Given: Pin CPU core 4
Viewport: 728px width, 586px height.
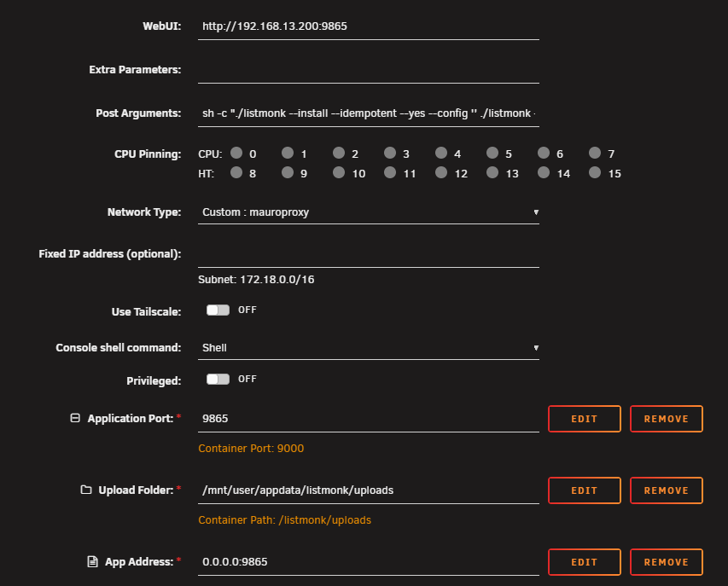Looking at the screenshot, I should [x=441, y=153].
